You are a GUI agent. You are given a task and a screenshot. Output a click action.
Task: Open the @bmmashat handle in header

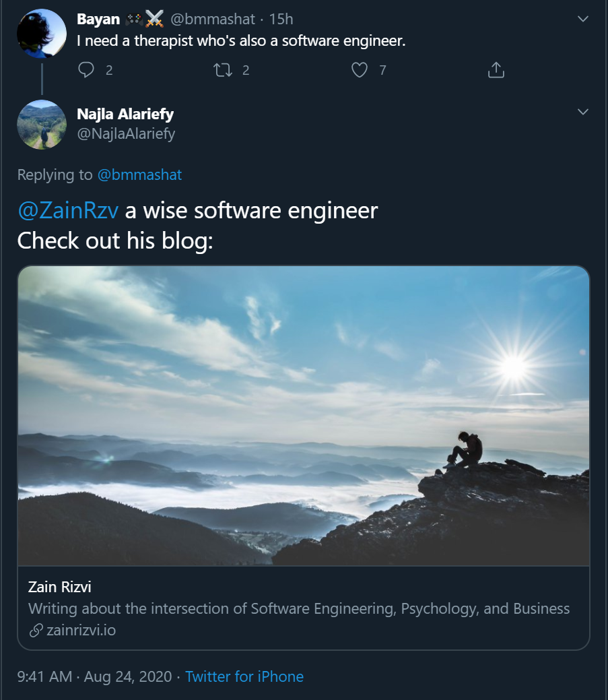(x=213, y=19)
